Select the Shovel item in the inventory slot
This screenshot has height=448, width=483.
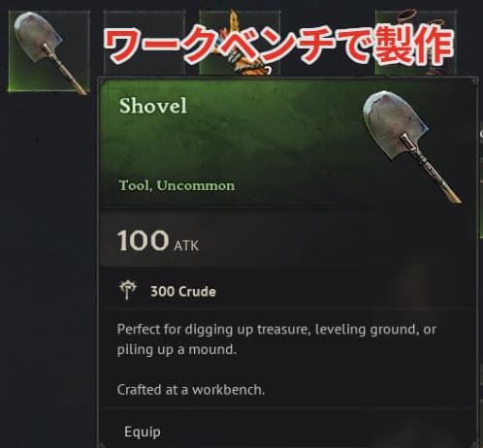coord(49,51)
